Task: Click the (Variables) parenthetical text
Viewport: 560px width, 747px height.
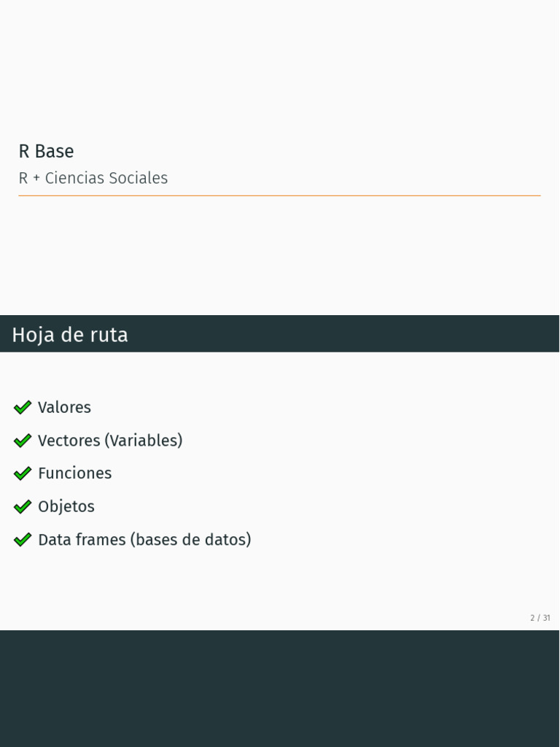Action: pos(144,441)
